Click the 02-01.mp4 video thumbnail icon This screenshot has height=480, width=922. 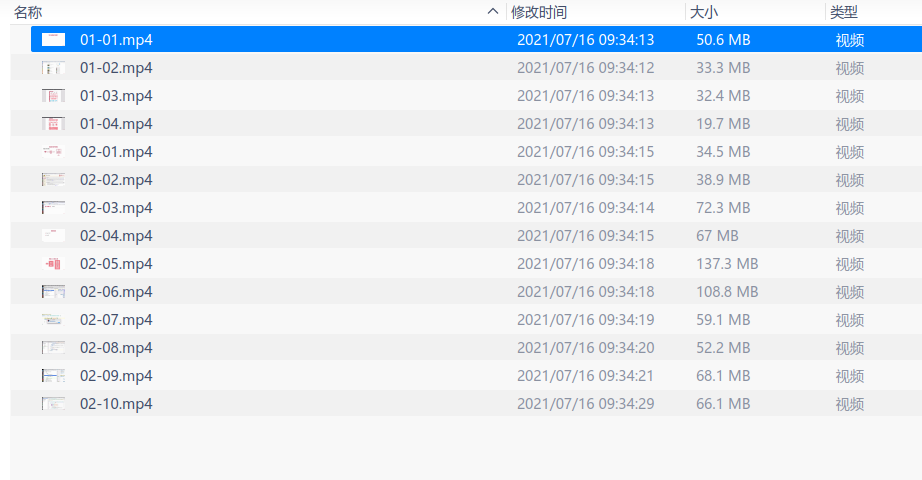pyautogui.click(x=54, y=152)
